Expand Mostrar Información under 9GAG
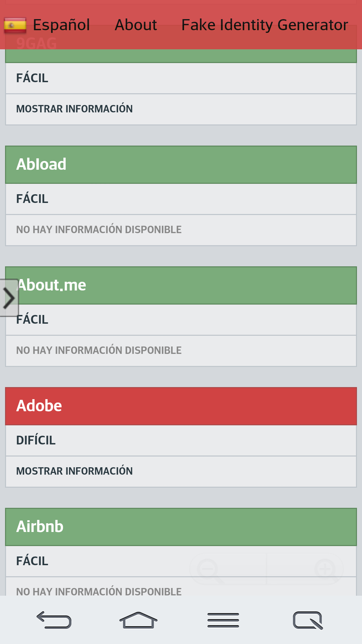 [74, 109]
